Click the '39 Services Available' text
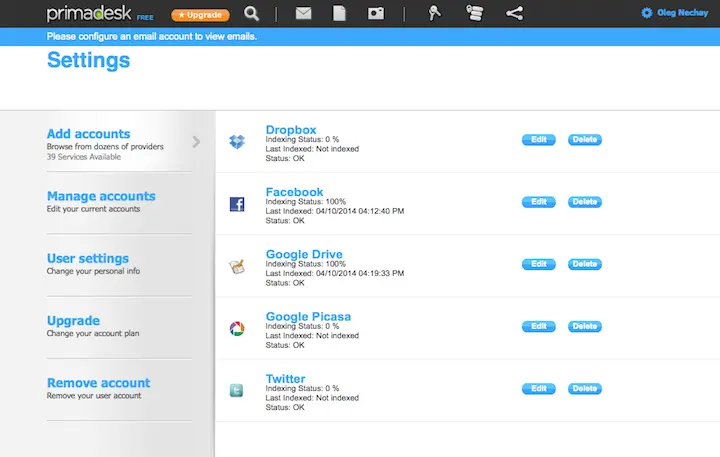 pyautogui.click(x=84, y=157)
